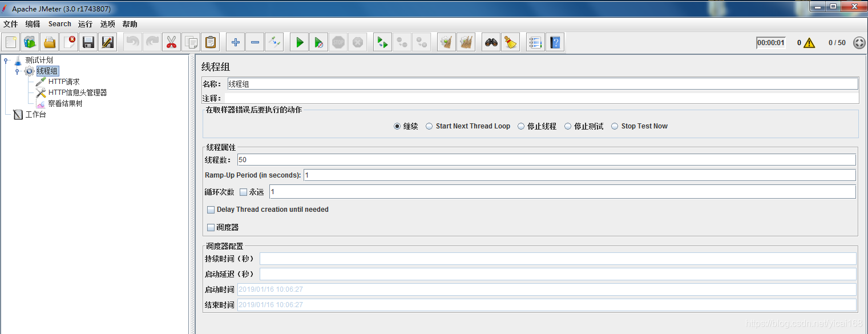This screenshot has width=868, height=334.
Task: Click Remote Start All icon
Action: point(383,42)
